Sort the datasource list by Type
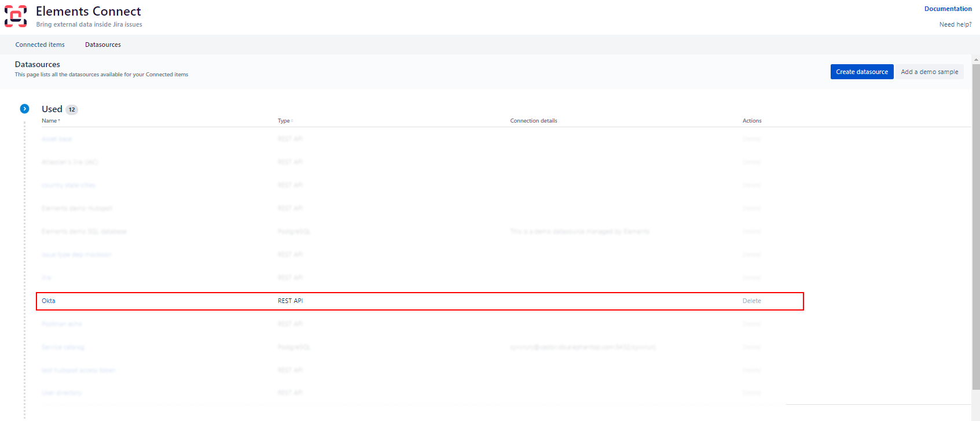The height and width of the screenshot is (421, 980). [x=285, y=121]
